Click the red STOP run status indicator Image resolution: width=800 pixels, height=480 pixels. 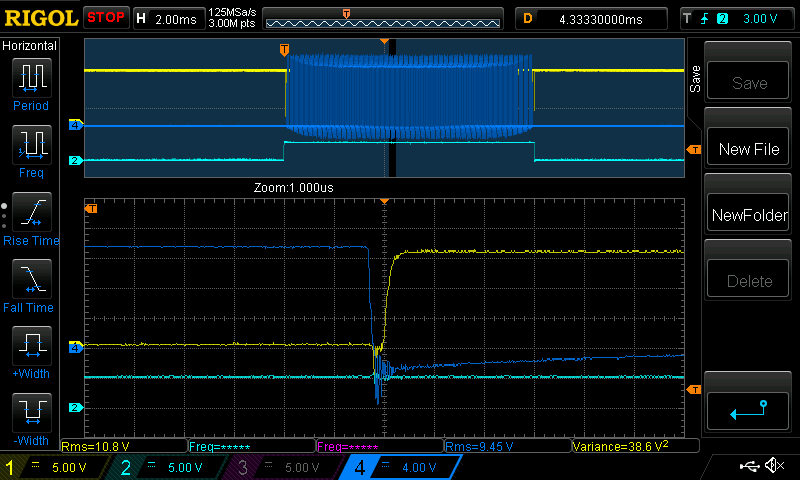(x=105, y=18)
